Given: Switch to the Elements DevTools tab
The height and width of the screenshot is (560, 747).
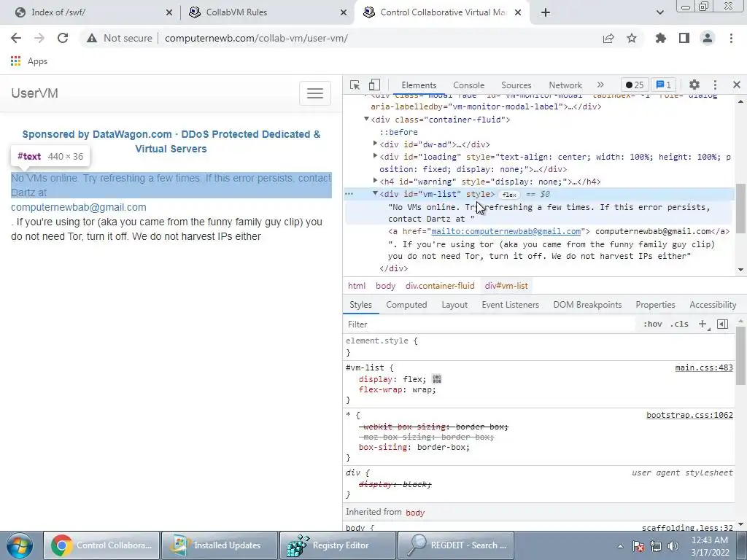Looking at the screenshot, I should [x=419, y=85].
